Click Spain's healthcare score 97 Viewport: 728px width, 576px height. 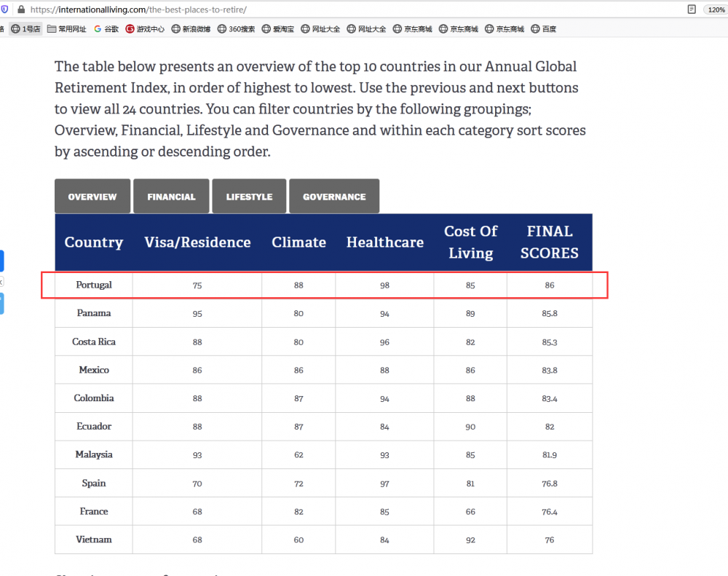coord(384,484)
